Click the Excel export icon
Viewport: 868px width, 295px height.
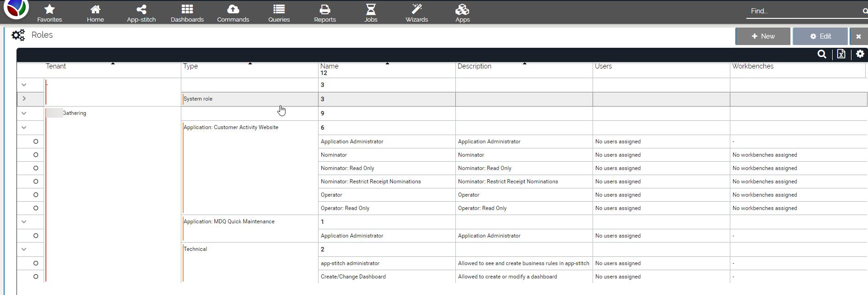point(841,54)
